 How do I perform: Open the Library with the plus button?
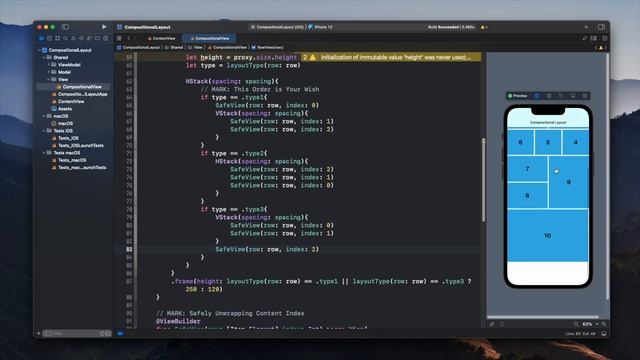pos(586,27)
